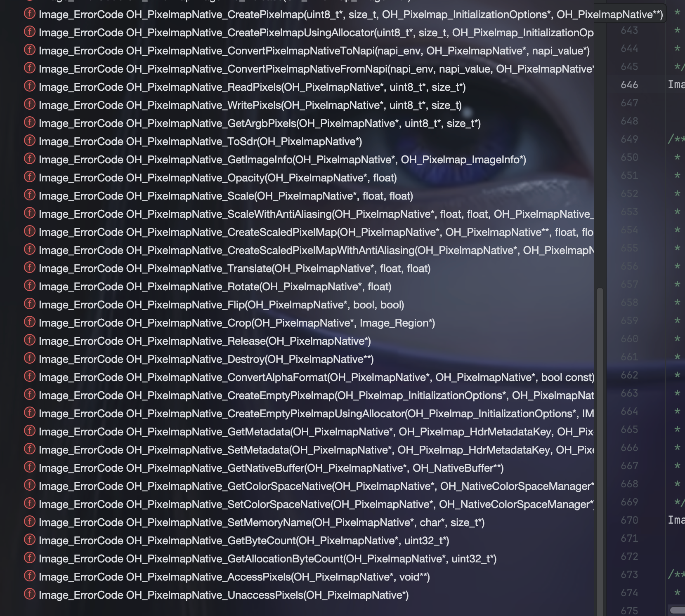Click line number 646 in gutter
The width and height of the screenshot is (685, 616).
[629, 85]
